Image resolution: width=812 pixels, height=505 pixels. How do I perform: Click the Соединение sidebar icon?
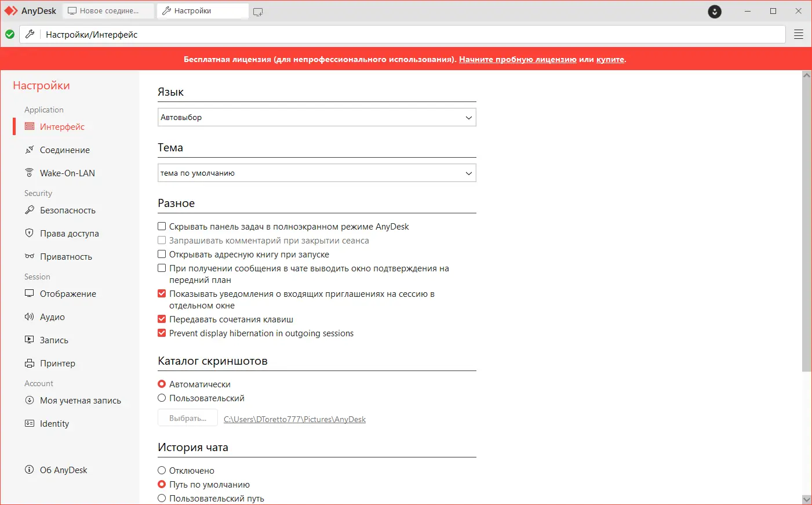click(30, 150)
